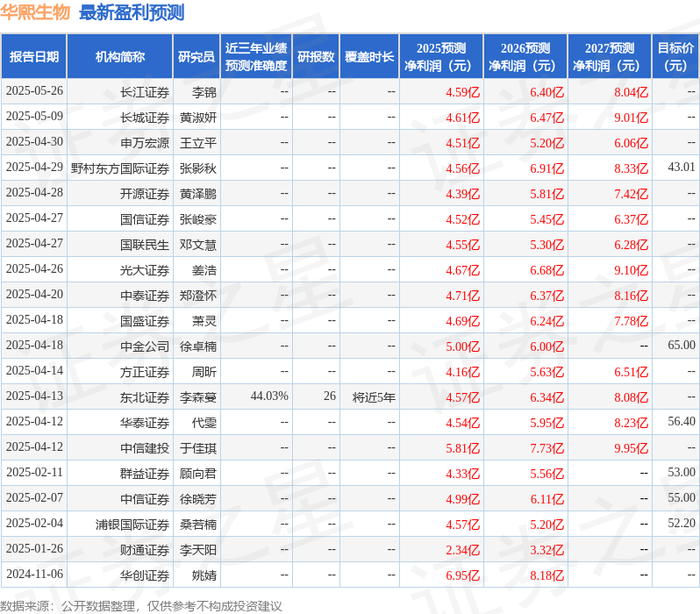The height and width of the screenshot is (614, 700).
Task: Select researcher 邓文慧
Action: pos(197,245)
